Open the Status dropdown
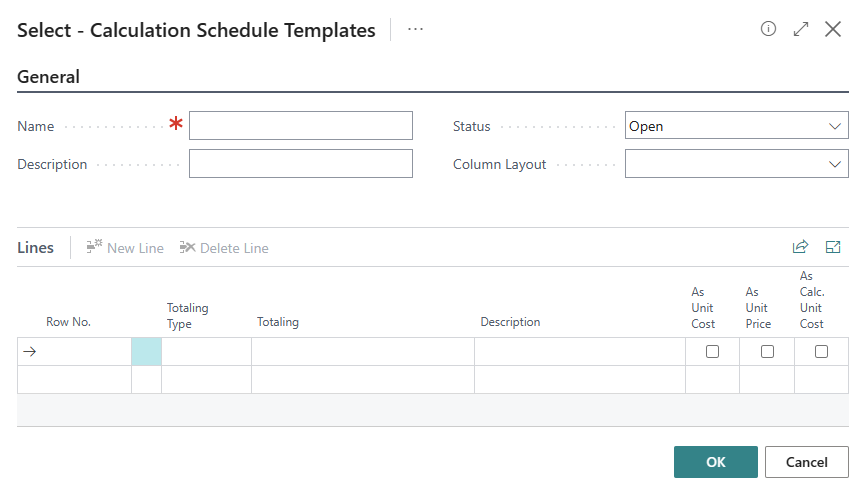866x496 pixels. pos(736,126)
